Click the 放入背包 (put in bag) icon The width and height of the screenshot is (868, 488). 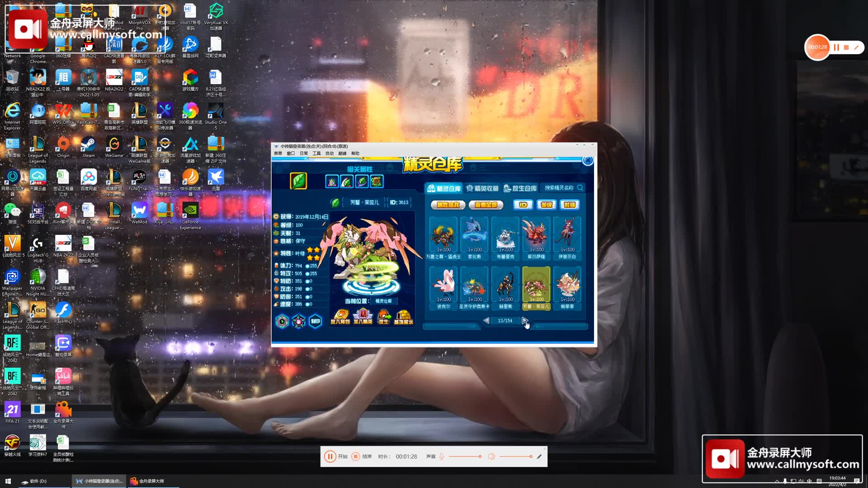click(340, 316)
